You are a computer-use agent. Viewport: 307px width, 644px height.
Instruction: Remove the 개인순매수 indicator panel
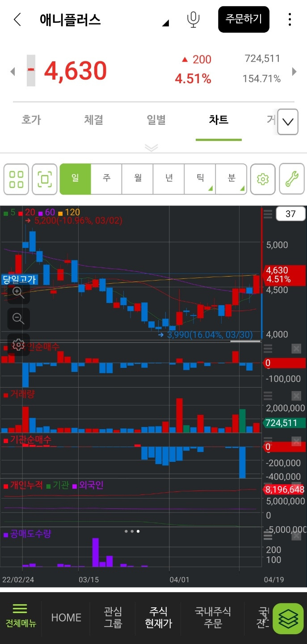pyautogui.click(x=296, y=349)
